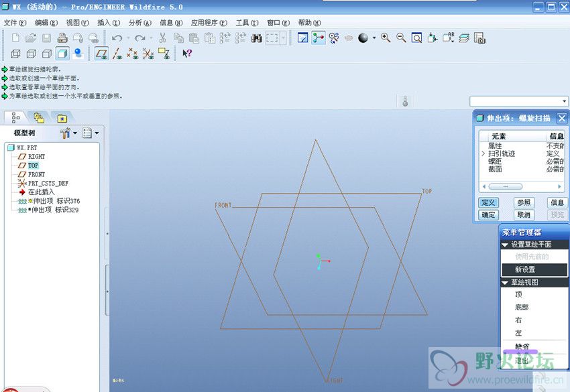Open the 分析 menu

click(x=140, y=23)
